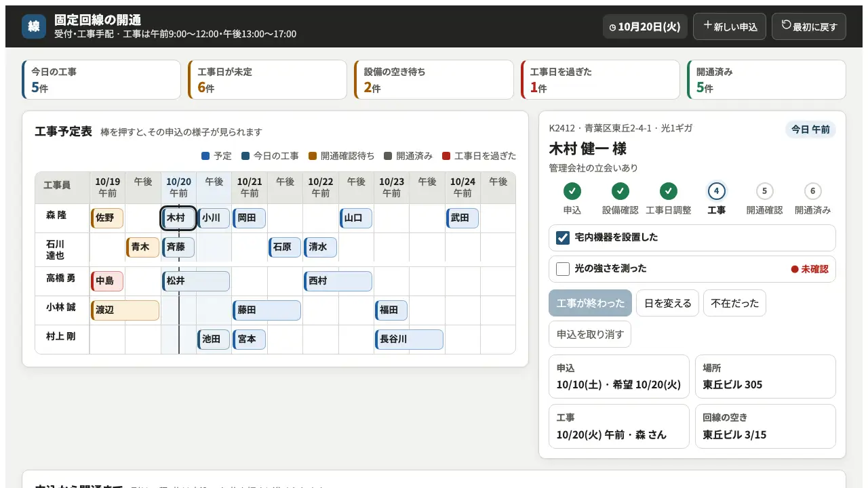This screenshot has height=488, width=868.
Task: Uncheck 宅内機器を設置した checkbox
Action: pyautogui.click(x=563, y=238)
